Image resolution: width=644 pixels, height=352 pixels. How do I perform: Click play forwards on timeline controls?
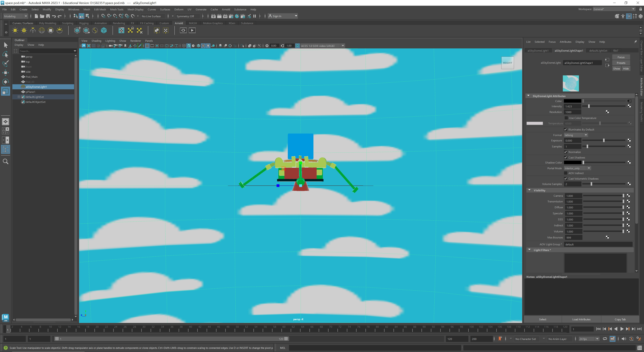click(622, 329)
